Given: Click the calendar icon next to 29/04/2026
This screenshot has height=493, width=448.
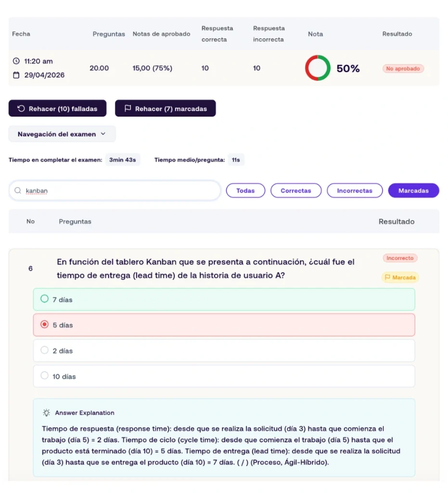Looking at the screenshot, I should click(x=16, y=75).
